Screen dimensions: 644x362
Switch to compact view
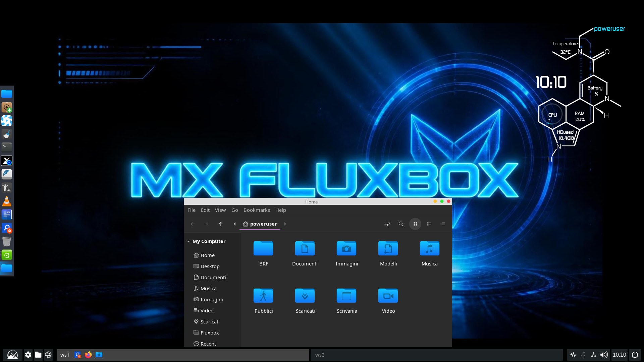click(x=443, y=224)
